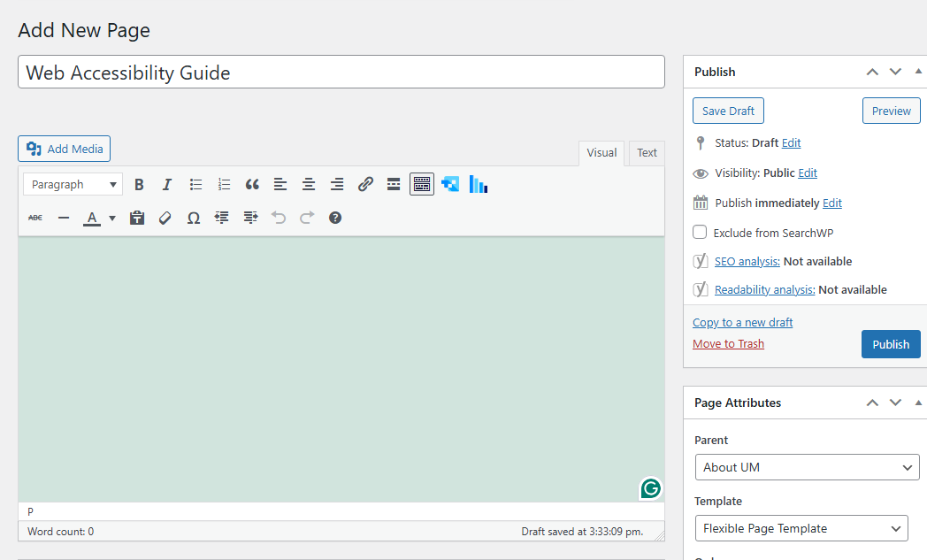This screenshot has width=927, height=560.
Task: Click the blue Publish button
Action: coord(891,344)
